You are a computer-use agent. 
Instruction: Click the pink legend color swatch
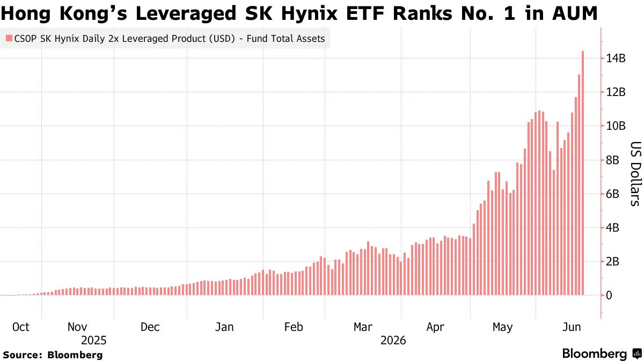[x=8, y=39]
